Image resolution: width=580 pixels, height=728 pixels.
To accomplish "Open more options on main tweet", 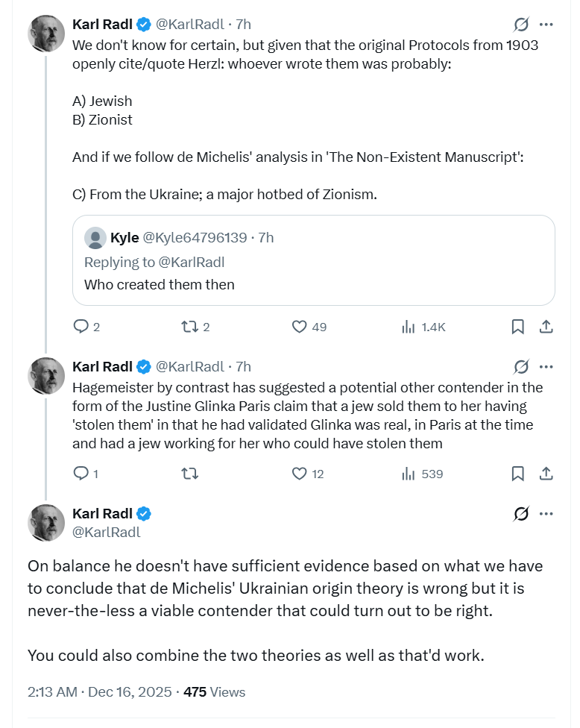I will coord(546,513).
